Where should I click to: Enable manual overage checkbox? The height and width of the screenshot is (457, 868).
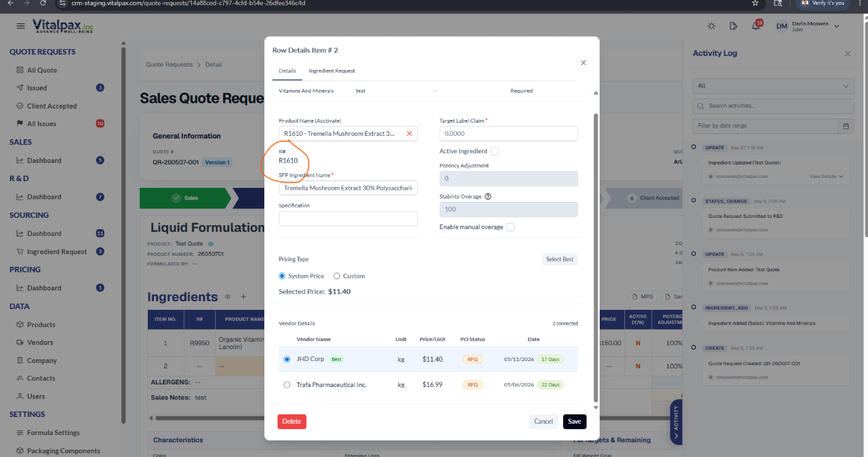click(x=511, y=227)
